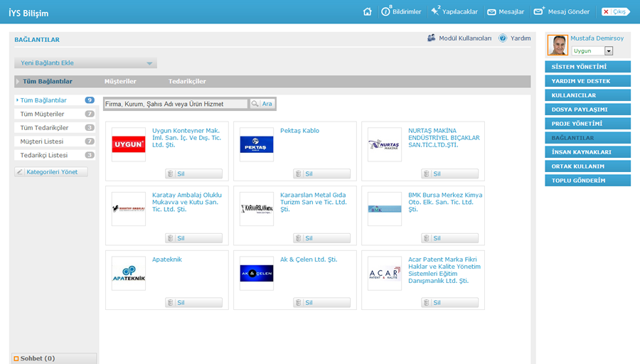Image resolution: width=640 pixels, height=364 pixels.
Task: Click the Yardım help icon
Action: tap(503, 38)
